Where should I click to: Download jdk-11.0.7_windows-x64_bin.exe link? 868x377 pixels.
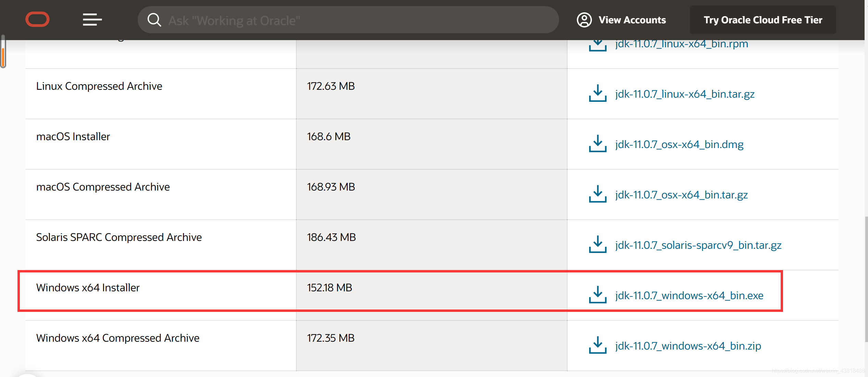pos(689,295)
